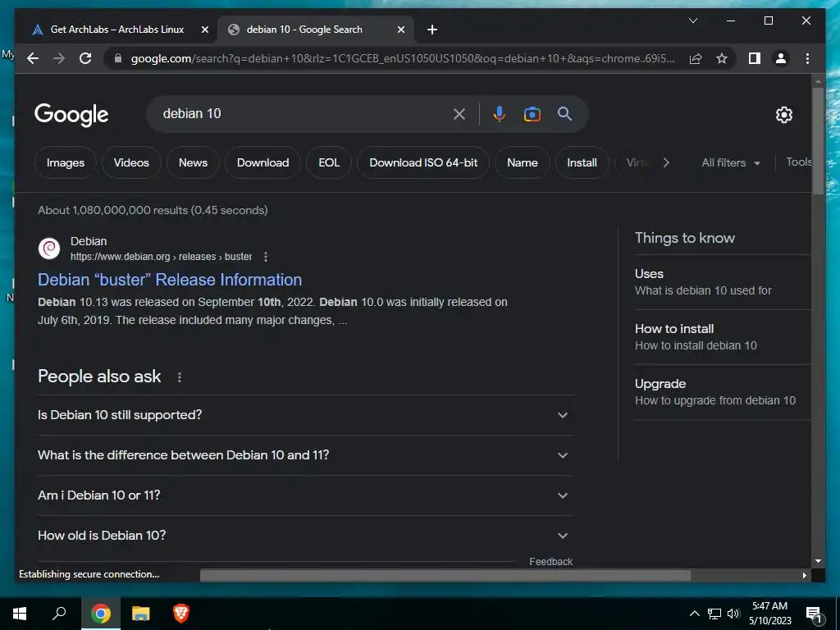The height and width of the screenshot is (630, 840).
Task: Click the padlock site info icon
Action: tap(118, 58)
